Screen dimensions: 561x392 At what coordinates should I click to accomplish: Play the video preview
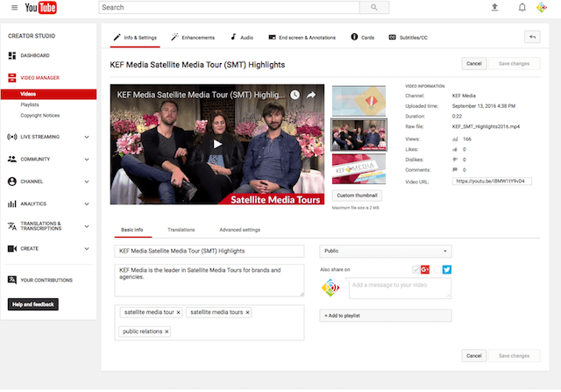[217, 143]
